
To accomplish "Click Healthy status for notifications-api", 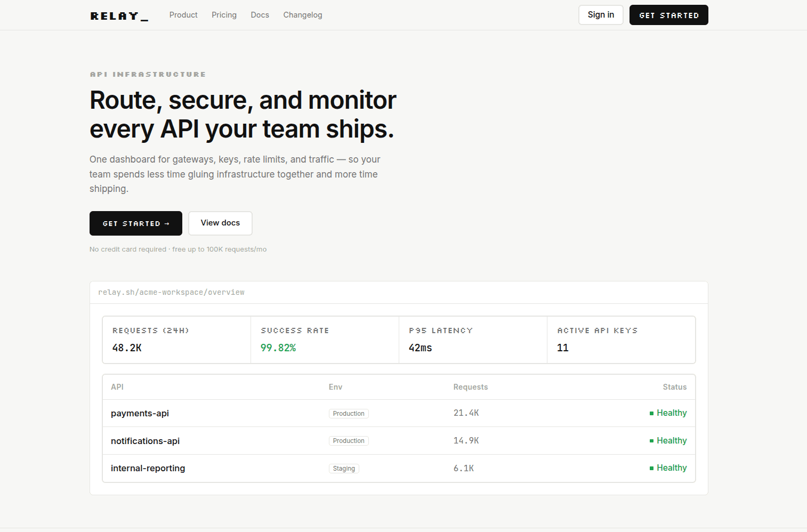I will tap(668, 441).
